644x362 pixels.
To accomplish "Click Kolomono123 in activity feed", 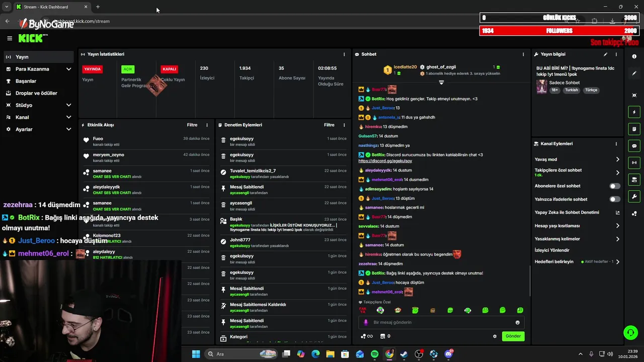I will [x=107, y=236].
